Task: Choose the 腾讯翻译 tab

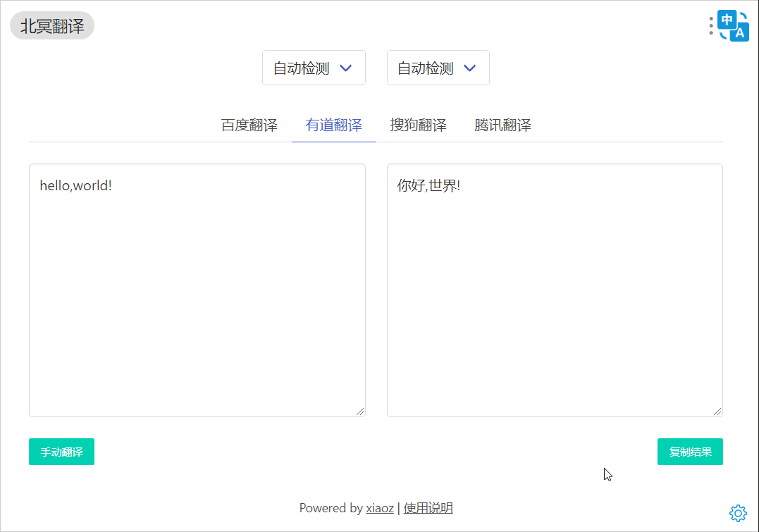Action: pos(502,125)
